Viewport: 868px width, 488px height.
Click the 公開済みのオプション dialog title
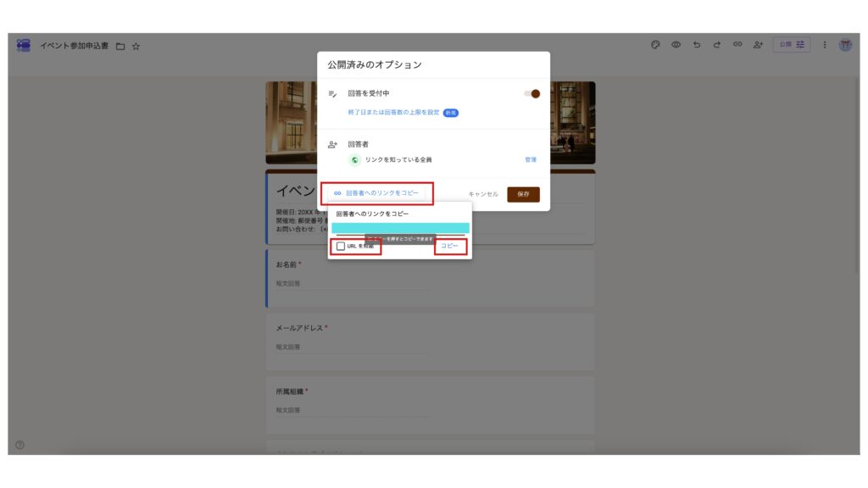click(x=374, y=64)
